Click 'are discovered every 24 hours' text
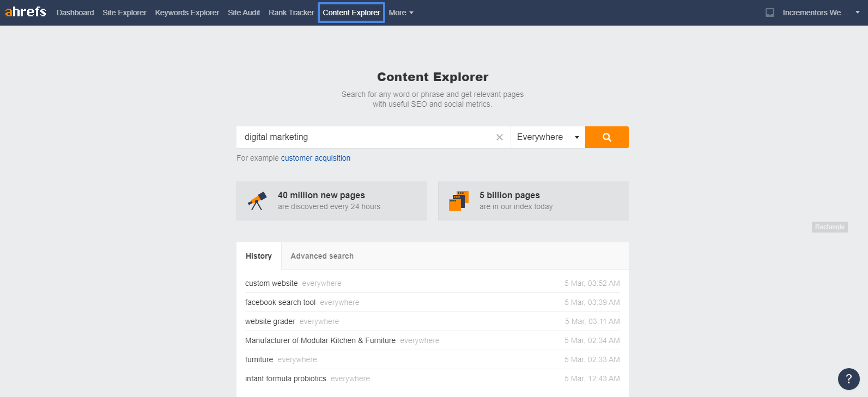Image resolution: width=868 pixels, height=397 pixels. click(329, 206)
